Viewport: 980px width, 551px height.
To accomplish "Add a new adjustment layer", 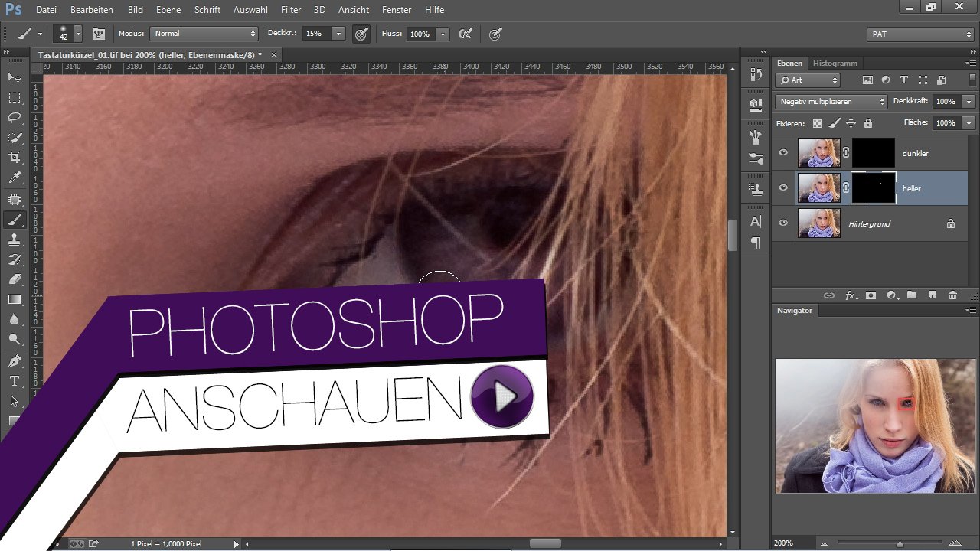I will coord(891,295).
